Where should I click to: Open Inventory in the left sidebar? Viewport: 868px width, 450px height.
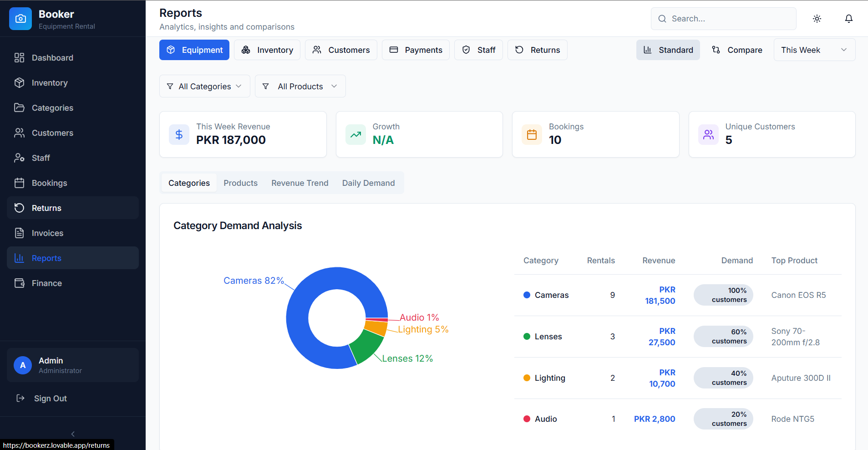[73, 83]
